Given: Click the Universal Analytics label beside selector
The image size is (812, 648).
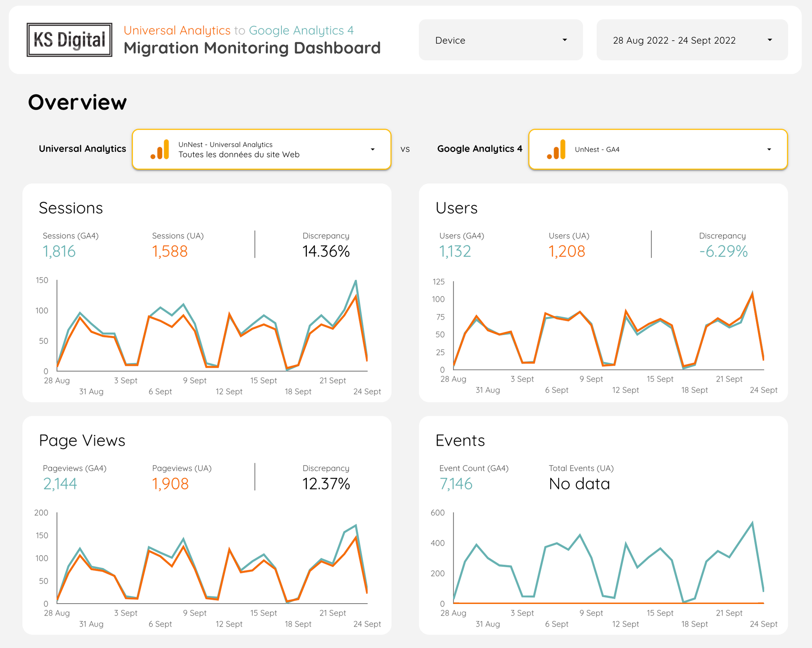Looking at the screenshot, I should (82, 149).
